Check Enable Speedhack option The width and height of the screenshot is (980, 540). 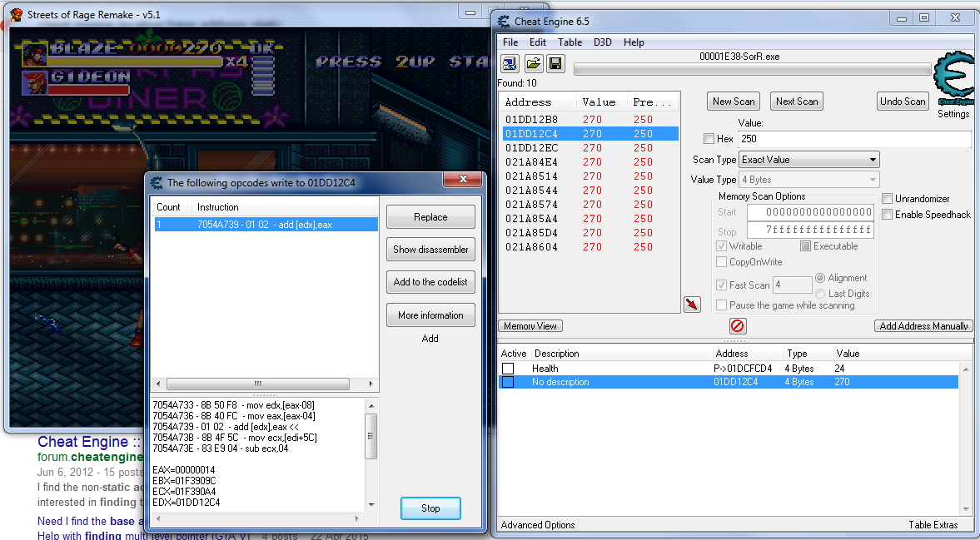(888, 215)
